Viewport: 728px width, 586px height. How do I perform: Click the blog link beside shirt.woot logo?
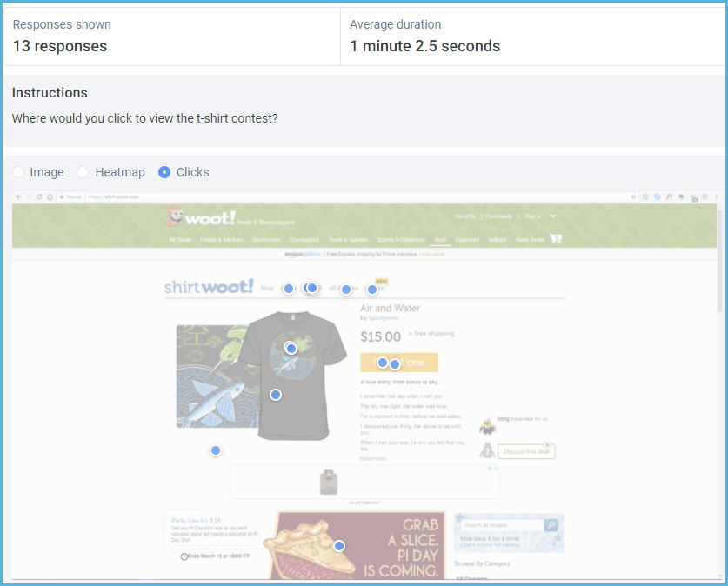coord(267,288)
